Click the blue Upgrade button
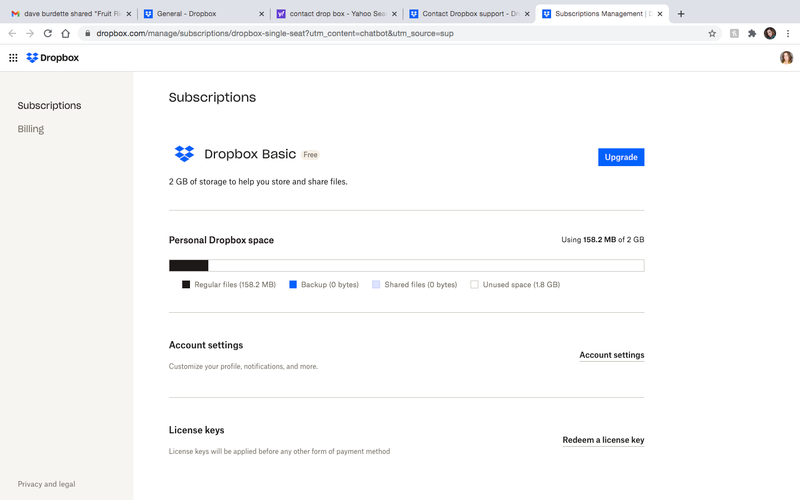800x500 pixels. pyautogui.click(x=621, y=157)
